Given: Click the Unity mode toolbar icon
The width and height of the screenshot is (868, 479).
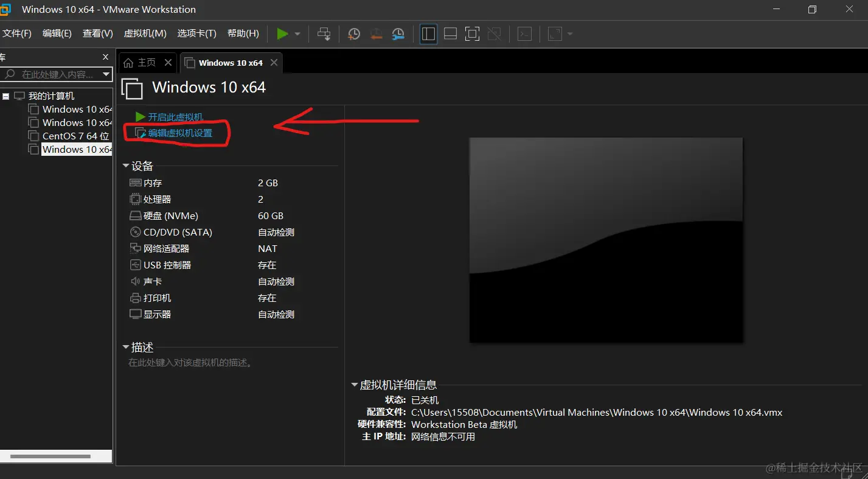Looking at the screenshot, I should 495,34.
